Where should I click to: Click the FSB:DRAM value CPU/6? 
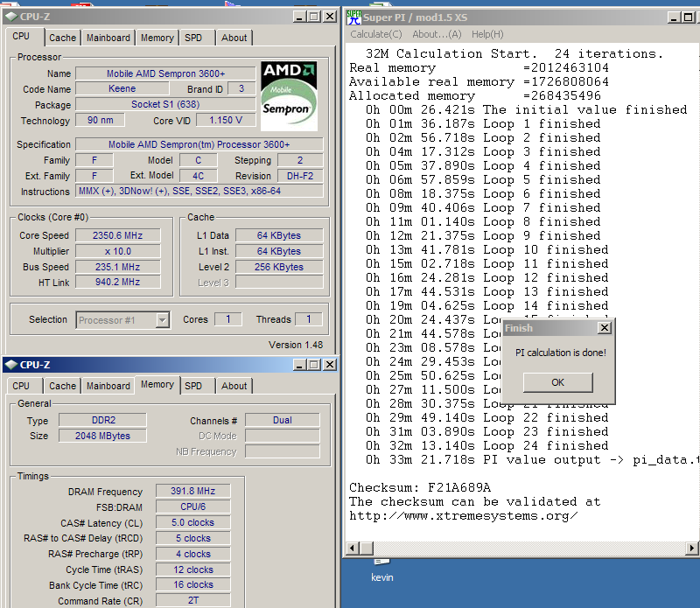[x=192, y=507]
